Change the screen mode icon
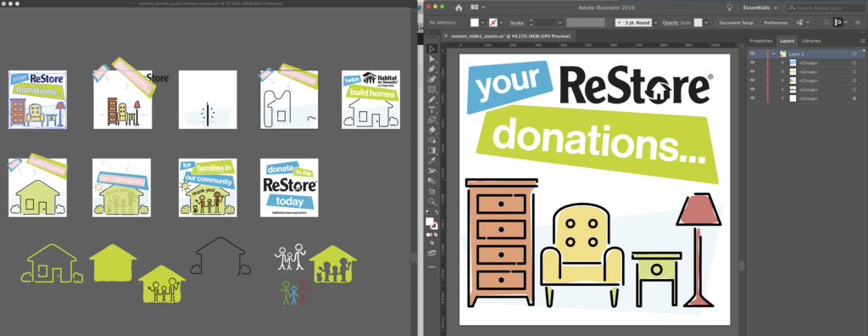This screenshot has height=336, width=868. click(432, 253)
